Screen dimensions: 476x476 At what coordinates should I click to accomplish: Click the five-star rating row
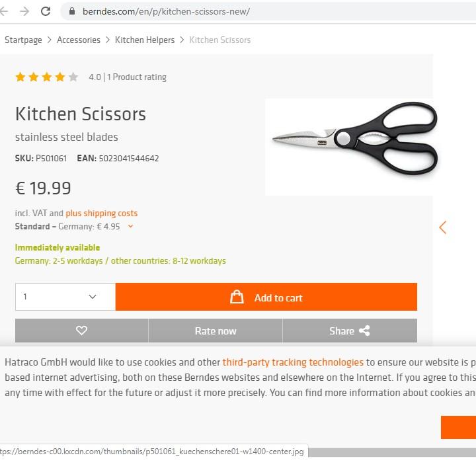[x=47, y=77]
